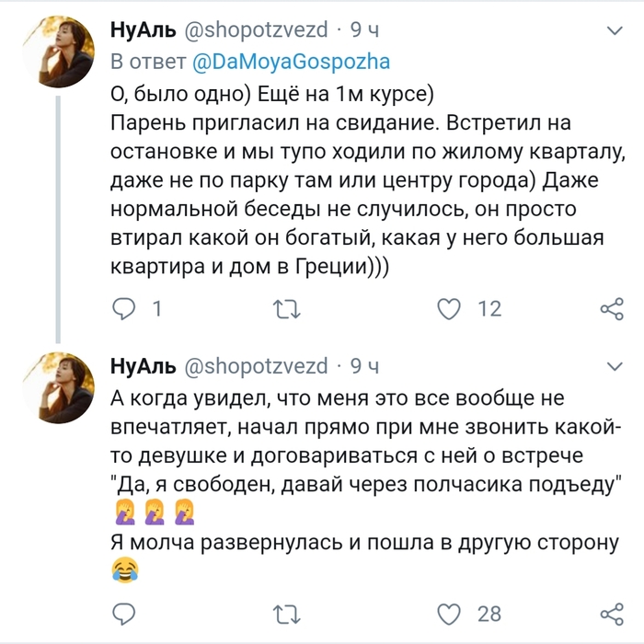Click the @shopotzvezd handle on the bottom tweet
The image size is (644, 644).
tap(257, 366)
